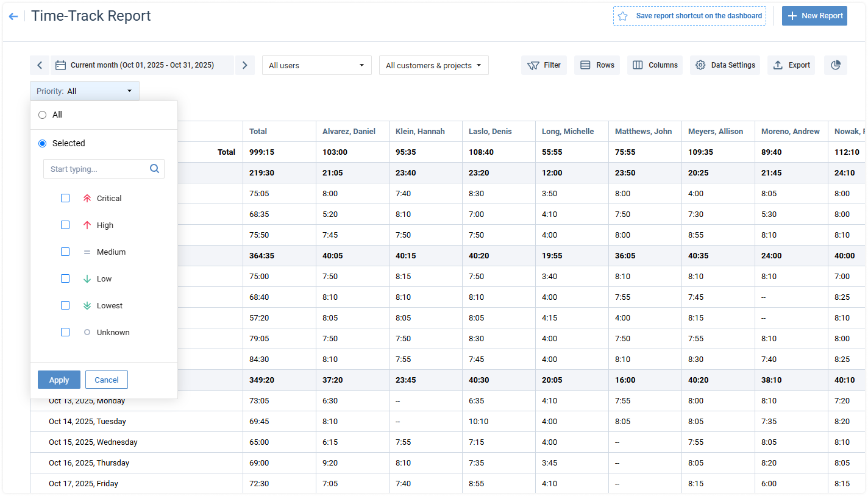The image size is (868, 496).
Task: Click the search magnifier in priority list
Action: pos(154,169)
